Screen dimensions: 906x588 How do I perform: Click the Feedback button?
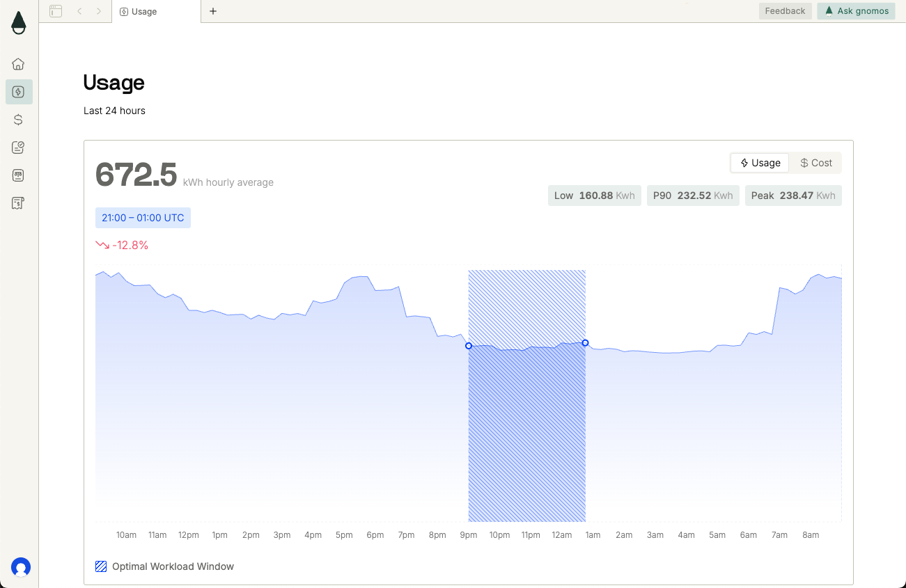[x=785, y=10]
